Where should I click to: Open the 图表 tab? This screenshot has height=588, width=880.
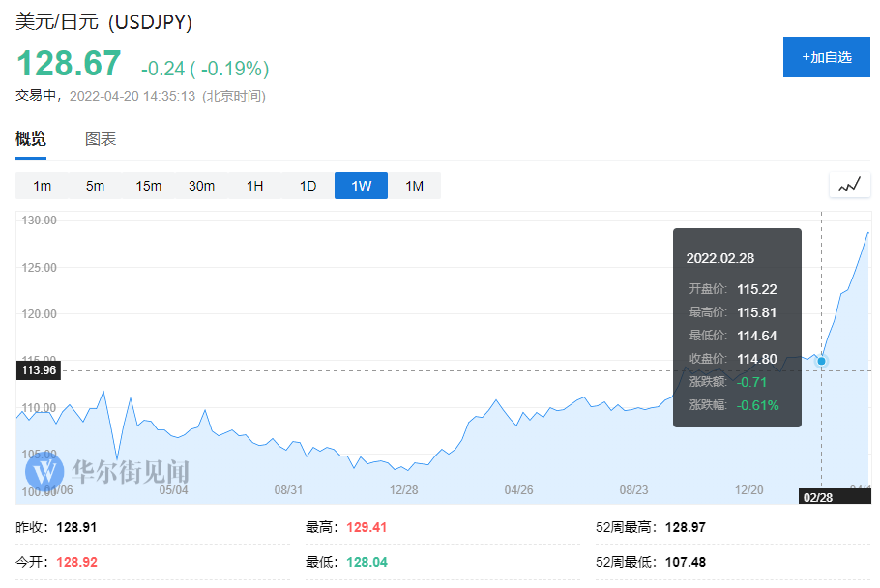[101, 139]
